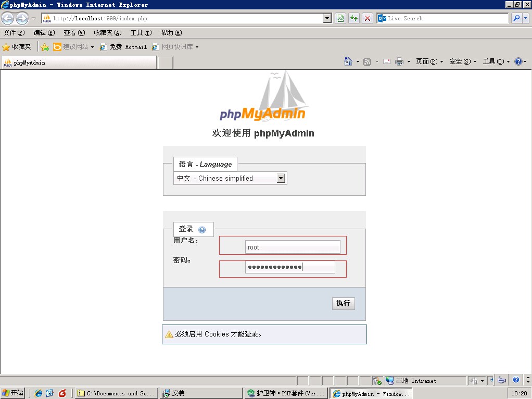
Task: Expand the address bar URL history dropdown
Action: pyautogui.click(x=327, y=18)
